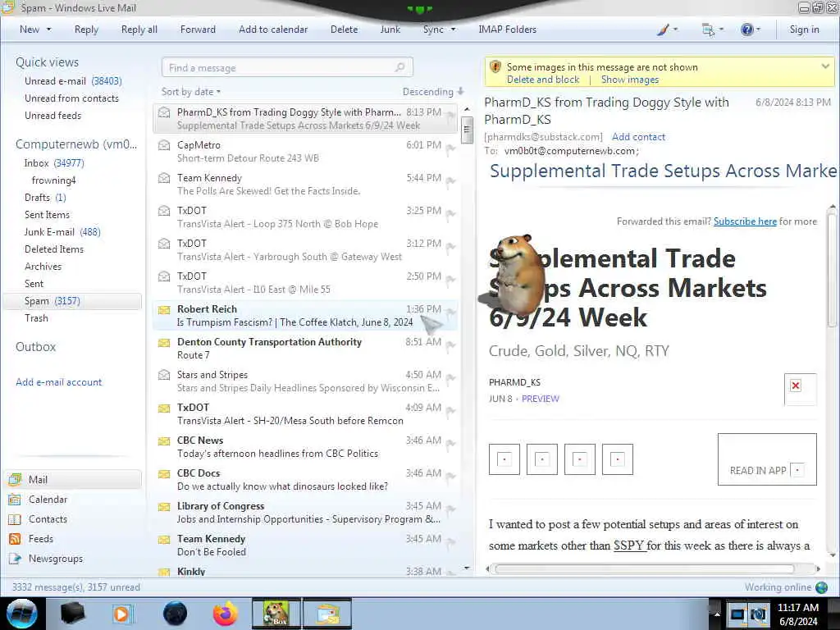Click Add contact link
Image resolution: width=840 pixels, height=630 pixels.
638,137
